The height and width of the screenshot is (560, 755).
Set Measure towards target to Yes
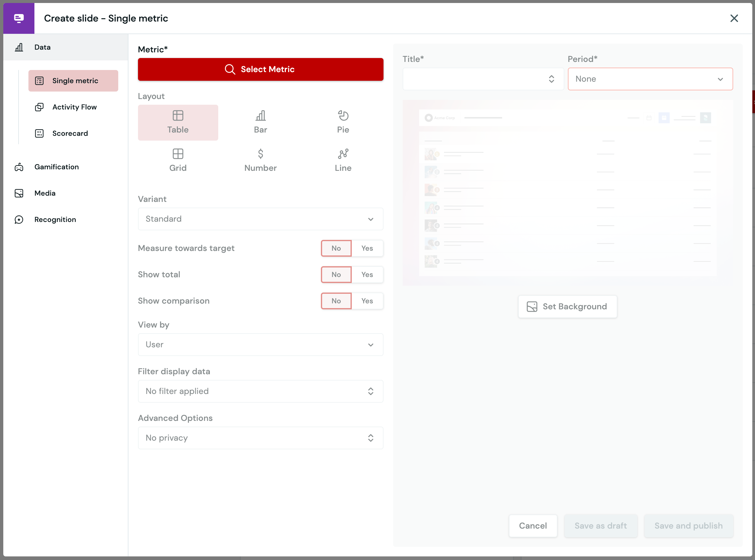[x=367, y=248]
